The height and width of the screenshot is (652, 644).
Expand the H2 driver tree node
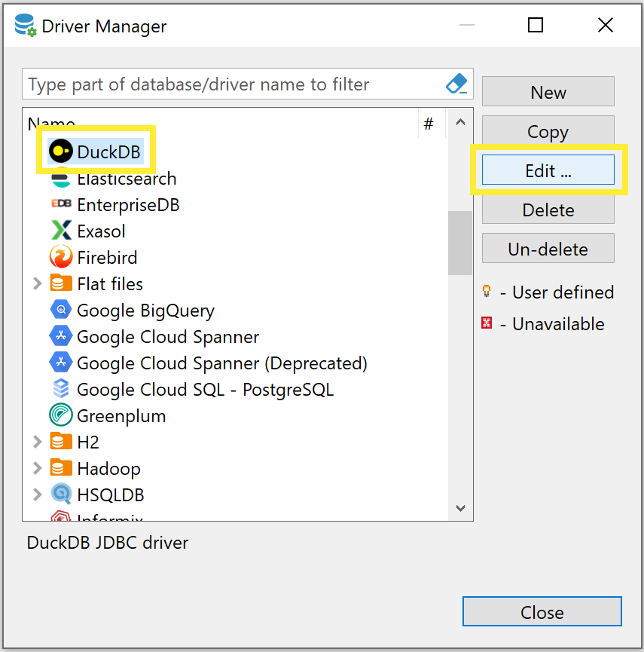pyautogui.click(x=36, y=442)
